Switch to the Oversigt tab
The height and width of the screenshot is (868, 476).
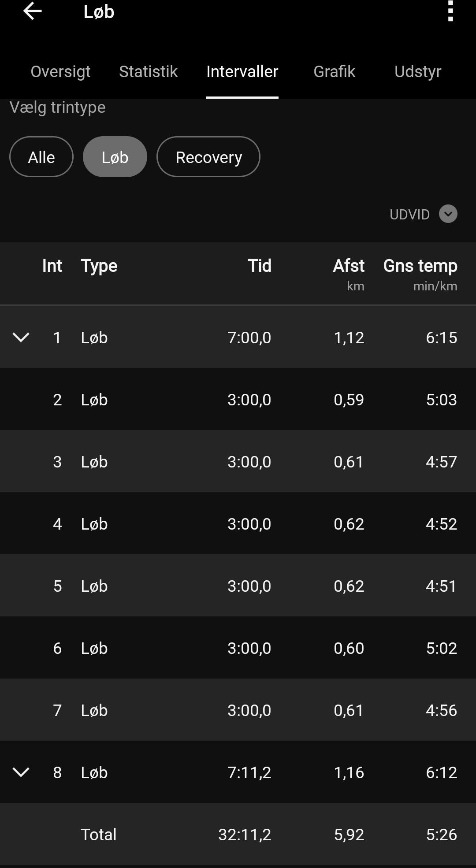coord(60,71)
